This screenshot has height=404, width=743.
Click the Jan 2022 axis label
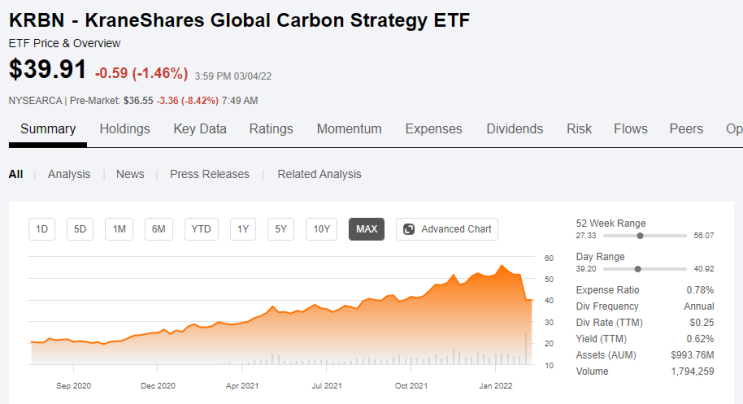click(x=496, y=386)
